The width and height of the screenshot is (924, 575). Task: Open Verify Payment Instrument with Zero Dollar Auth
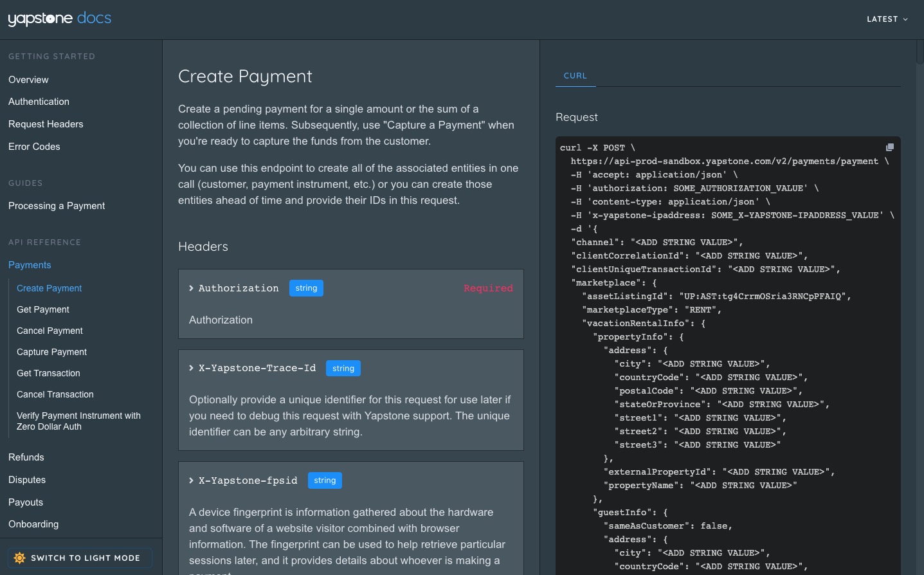pos(78,421)
